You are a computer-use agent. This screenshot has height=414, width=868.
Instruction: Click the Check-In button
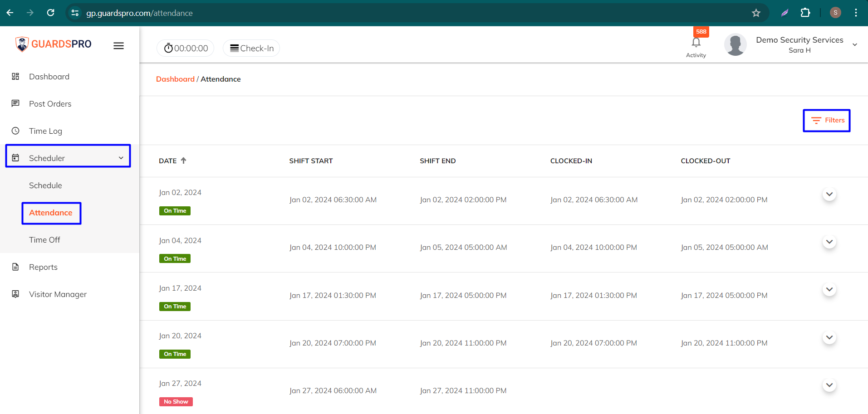pos(251,48)
